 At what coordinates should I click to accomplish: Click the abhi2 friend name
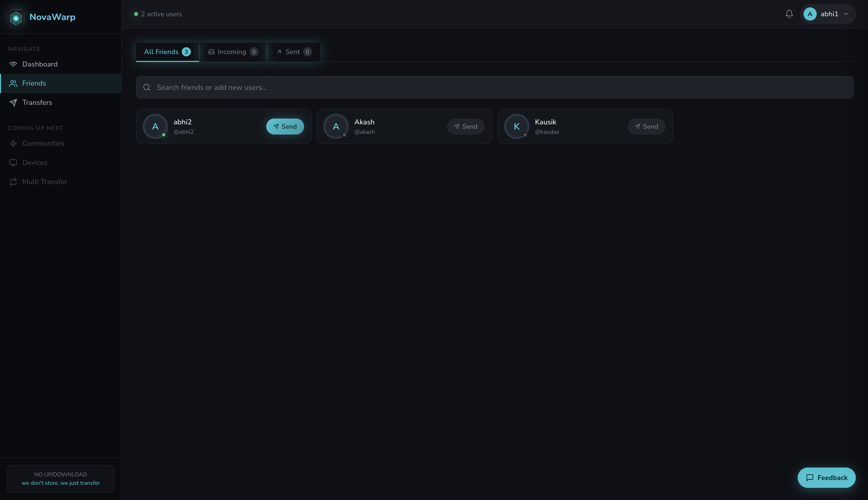(x=182, y=122)
